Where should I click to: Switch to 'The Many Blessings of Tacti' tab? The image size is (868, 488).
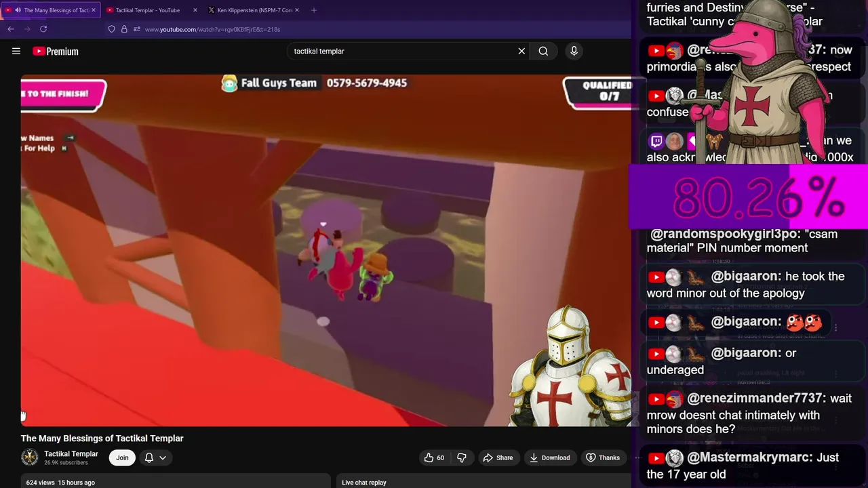point(51,10)
